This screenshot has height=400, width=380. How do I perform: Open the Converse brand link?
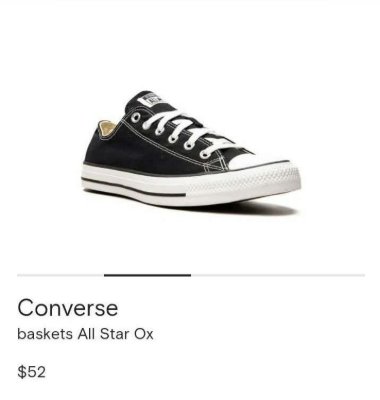click(x=68, y=308)
